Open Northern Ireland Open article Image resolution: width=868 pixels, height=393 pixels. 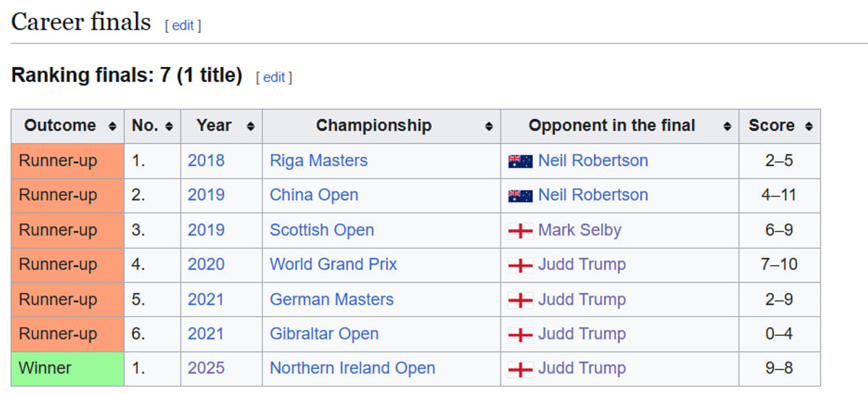tap(352, 368)
